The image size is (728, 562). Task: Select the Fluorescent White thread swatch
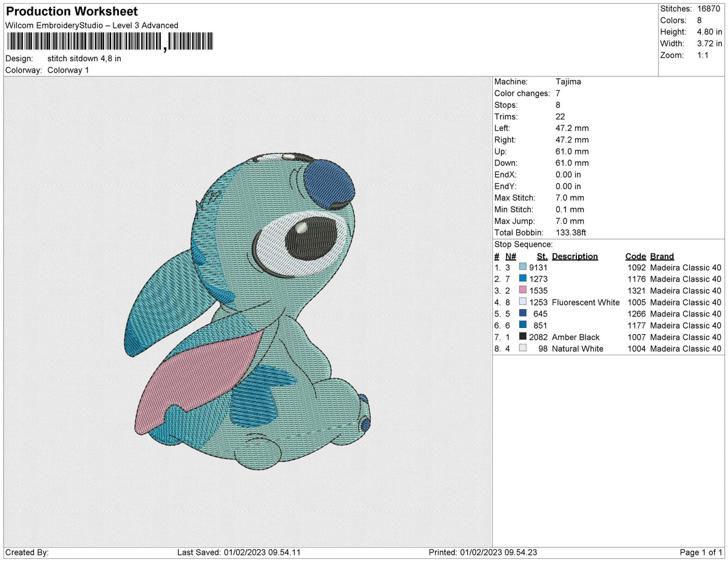(x=522, y=302)
